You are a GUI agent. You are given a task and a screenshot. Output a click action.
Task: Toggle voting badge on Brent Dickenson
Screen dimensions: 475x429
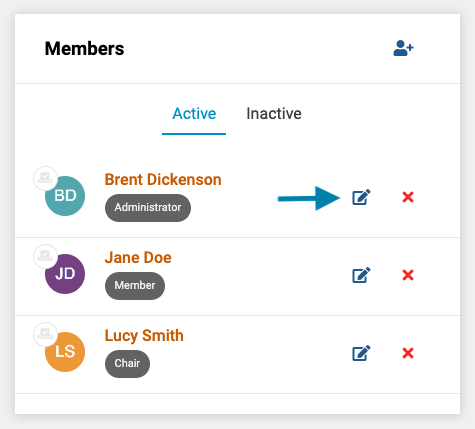(x=45, y=178)
